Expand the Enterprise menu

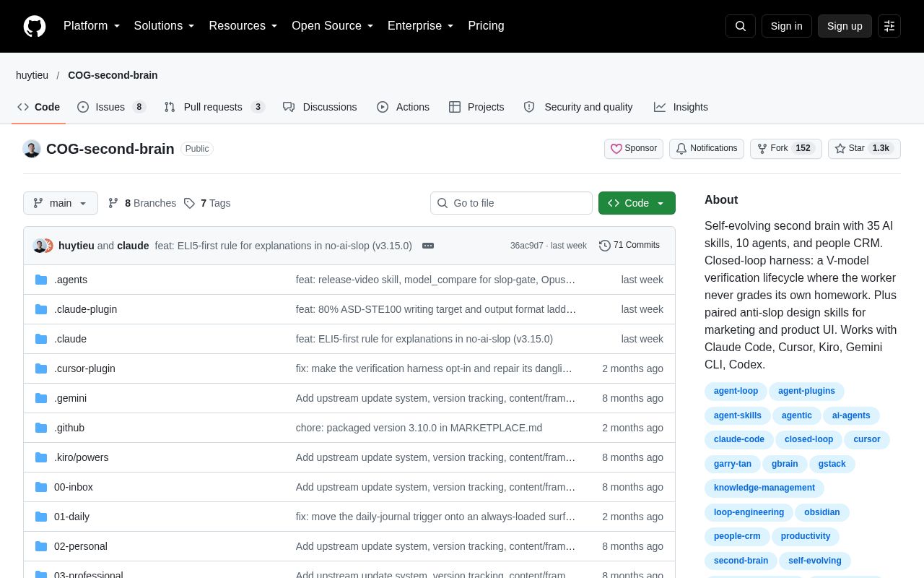(421, 26)
